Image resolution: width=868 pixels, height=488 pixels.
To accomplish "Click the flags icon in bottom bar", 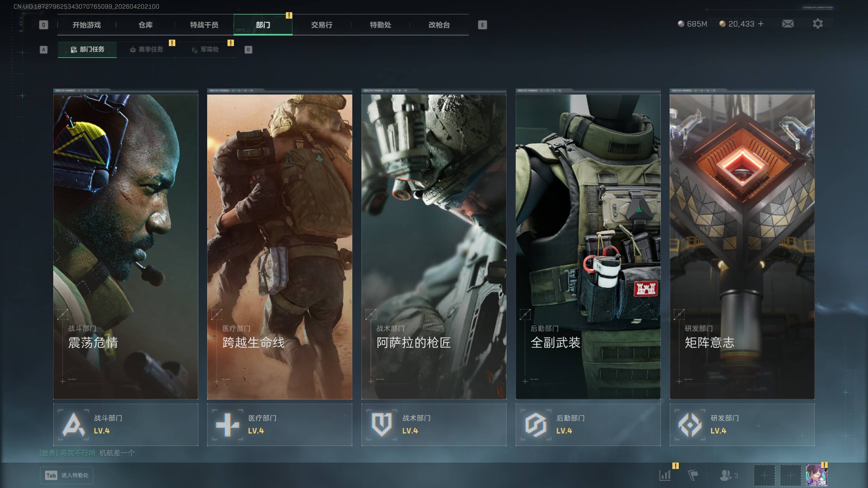I will click(693, 475).
